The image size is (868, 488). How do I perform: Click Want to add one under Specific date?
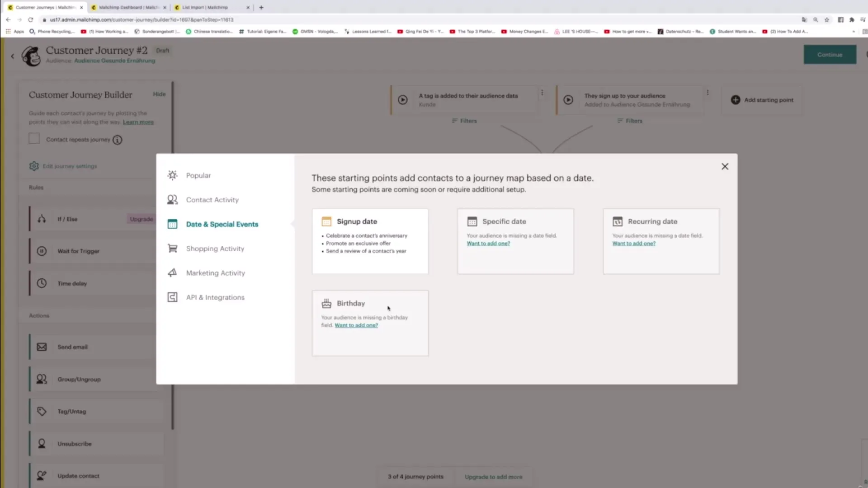(x=488, y=244)
